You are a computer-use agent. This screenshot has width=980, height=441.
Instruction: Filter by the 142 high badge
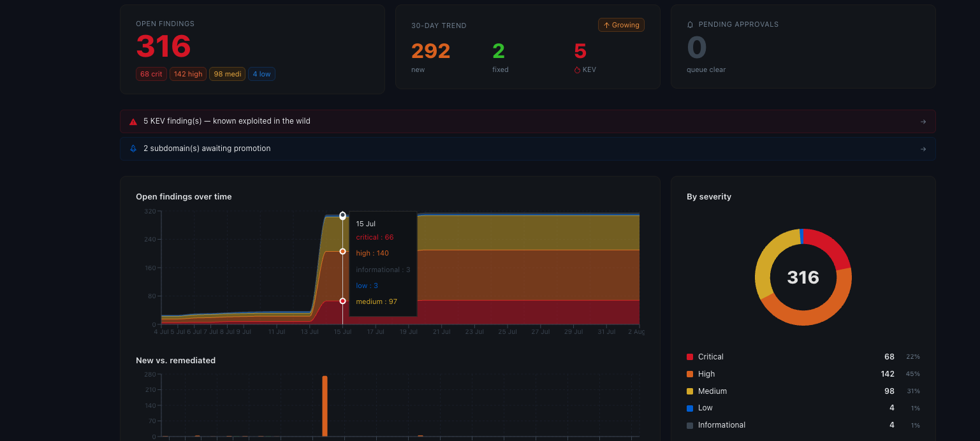coord(188,74)
